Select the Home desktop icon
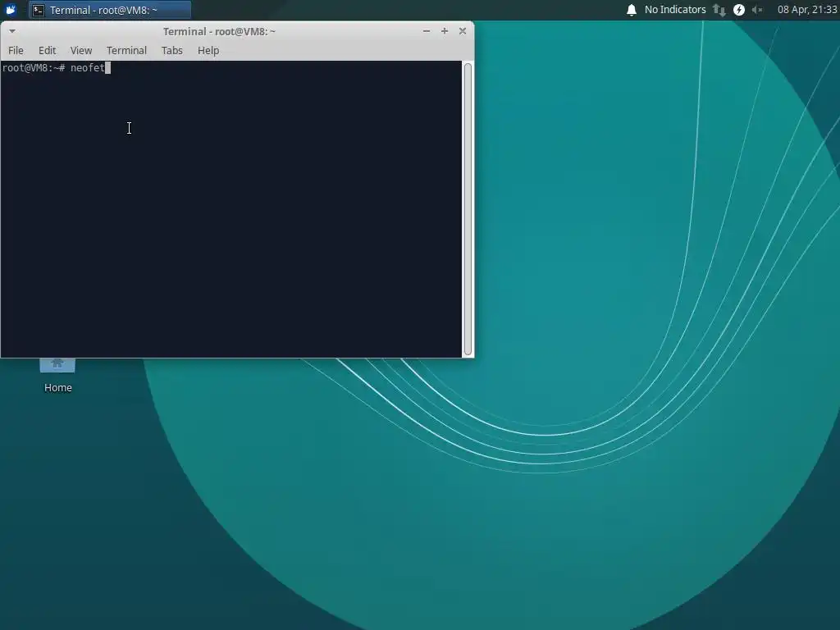This screenshot has height=630, width=840. point(58,376)
